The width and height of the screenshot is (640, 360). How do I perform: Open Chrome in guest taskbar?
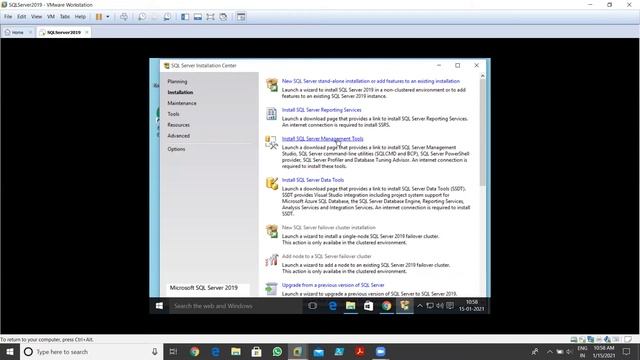click(x=387, y=306)
